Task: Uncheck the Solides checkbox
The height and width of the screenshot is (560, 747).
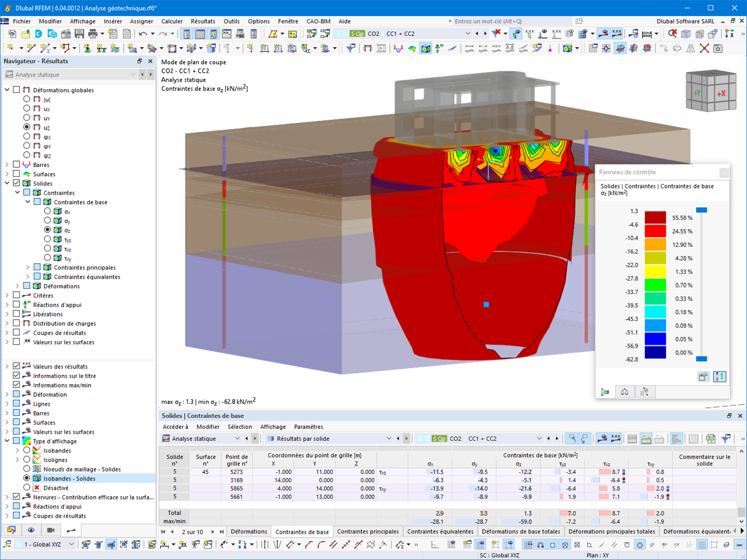Action: coord(17,183)
